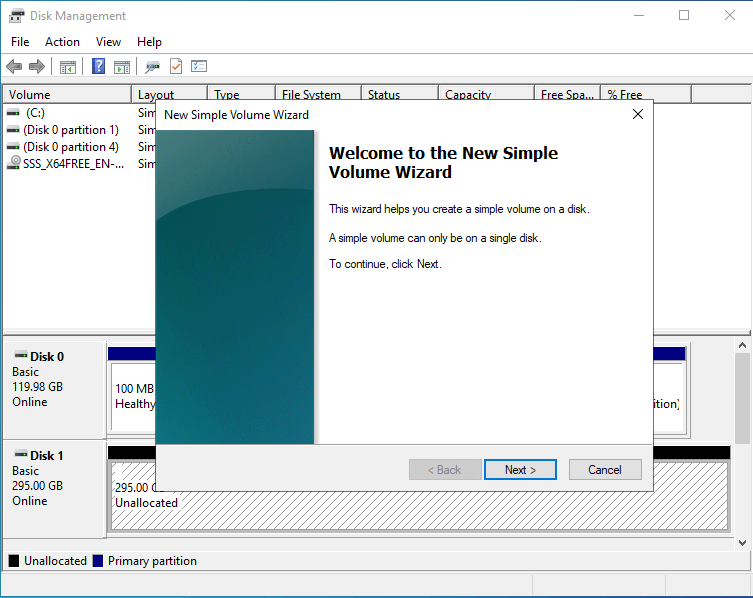Click the (Disk 0 partition 1) row text
Viewport: 753px width, 598px height.
tap(71, 130)
